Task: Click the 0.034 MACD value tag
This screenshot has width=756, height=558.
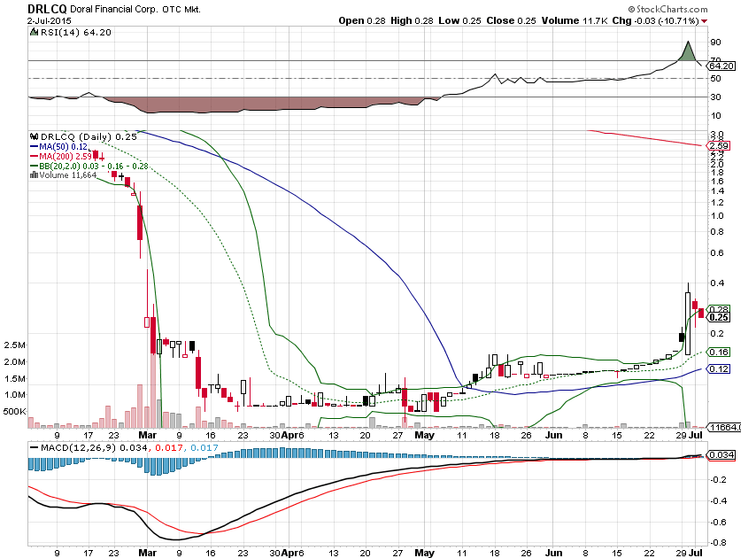Action: tap(721, 454)
